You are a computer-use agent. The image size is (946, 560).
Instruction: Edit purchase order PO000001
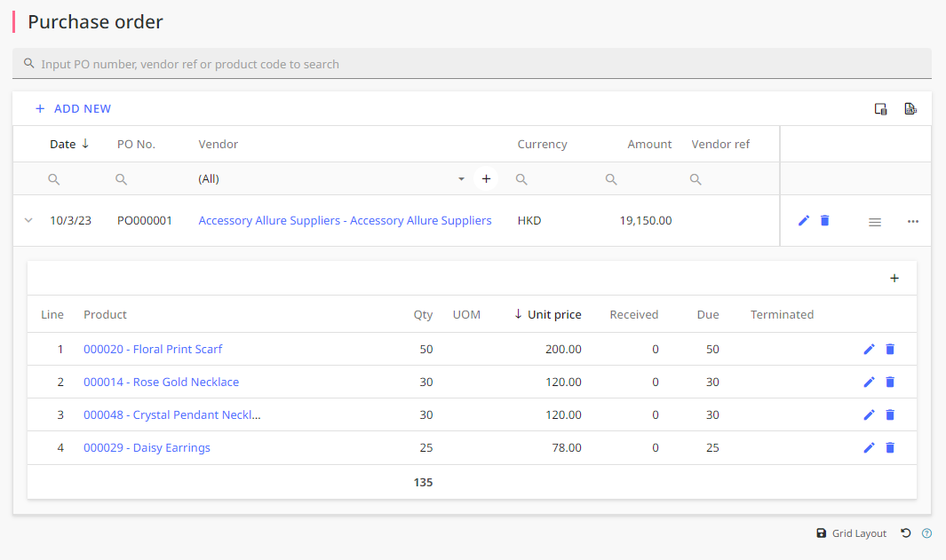click(804, 221)
